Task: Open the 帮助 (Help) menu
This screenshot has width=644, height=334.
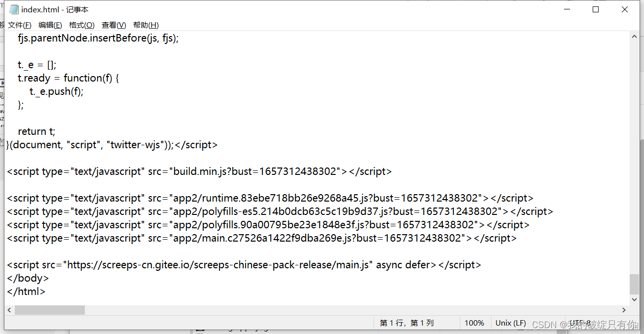Action: 145,25
